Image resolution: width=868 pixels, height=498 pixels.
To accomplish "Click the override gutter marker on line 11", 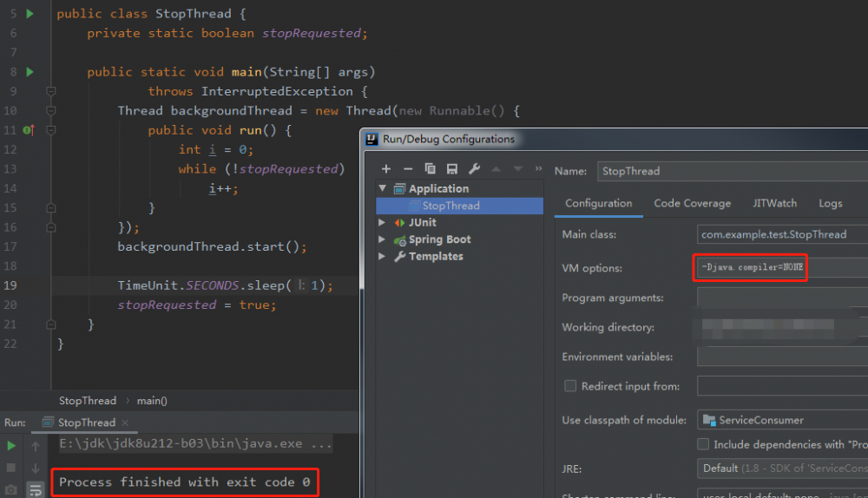I will pyautogui.click(x=29, y=130).
